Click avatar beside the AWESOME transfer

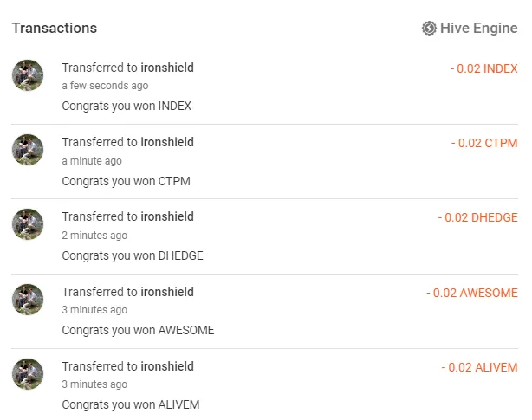pos(28,300)
